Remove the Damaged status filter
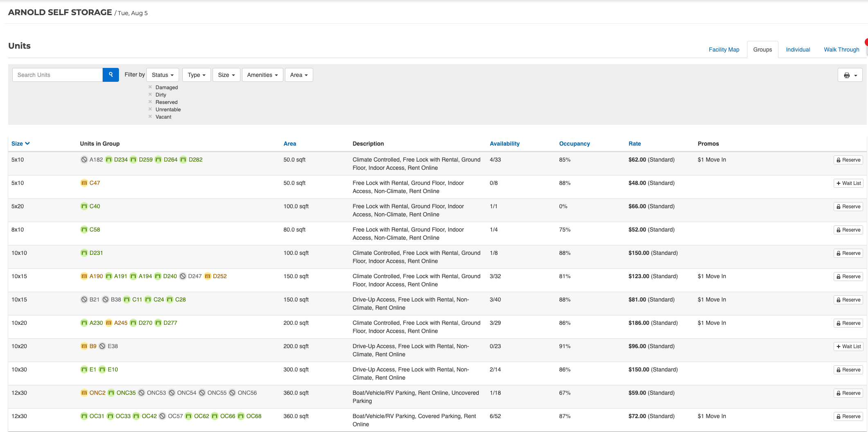This screenshot has height=432, width=868. 150,87
